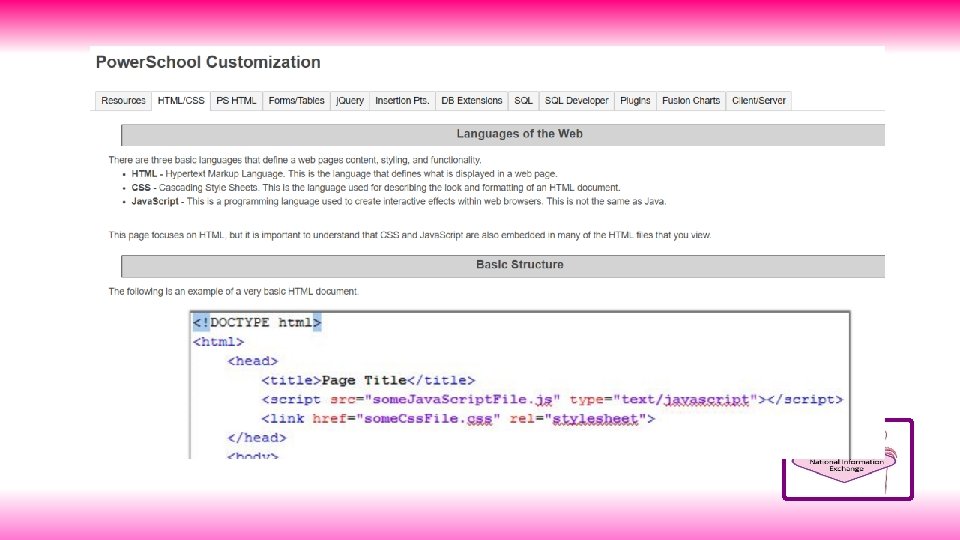Switch to the SQL tab
Screen dimensions: 960x540
pos(523,101)
